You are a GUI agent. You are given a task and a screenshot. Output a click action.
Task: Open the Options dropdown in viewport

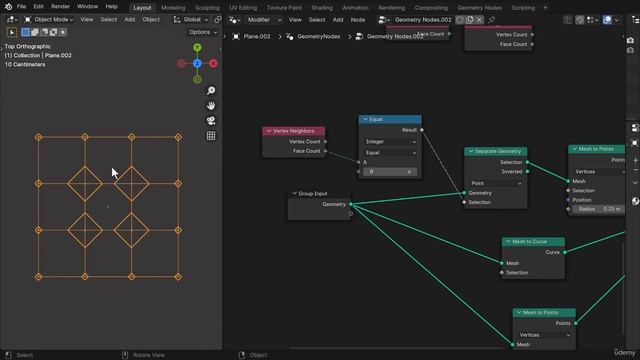pos(203,32)
